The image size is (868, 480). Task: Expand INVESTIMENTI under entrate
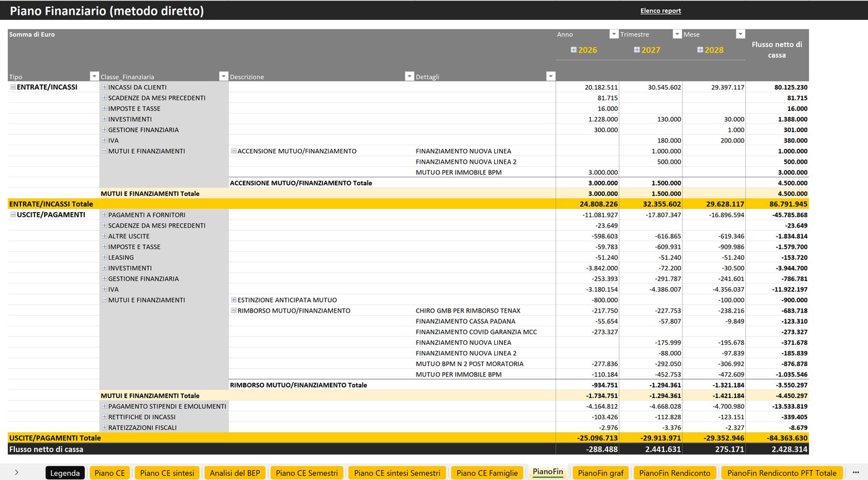coord(105,119)
